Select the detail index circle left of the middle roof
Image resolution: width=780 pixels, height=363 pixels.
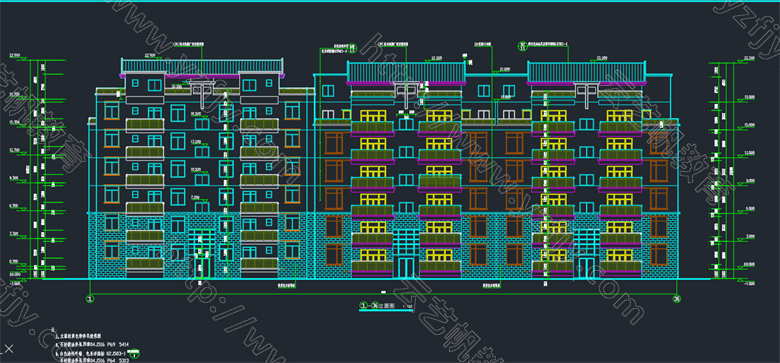point(352,48)
